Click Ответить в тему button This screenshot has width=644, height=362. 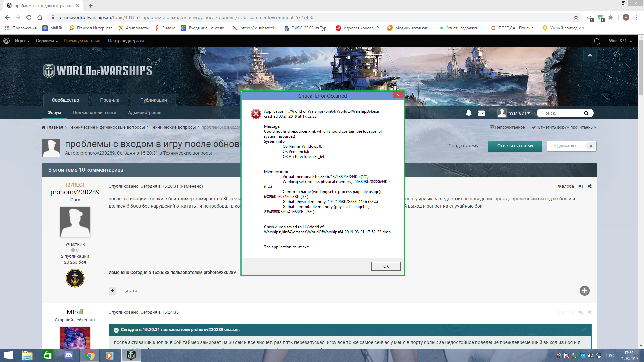(515, 146)
